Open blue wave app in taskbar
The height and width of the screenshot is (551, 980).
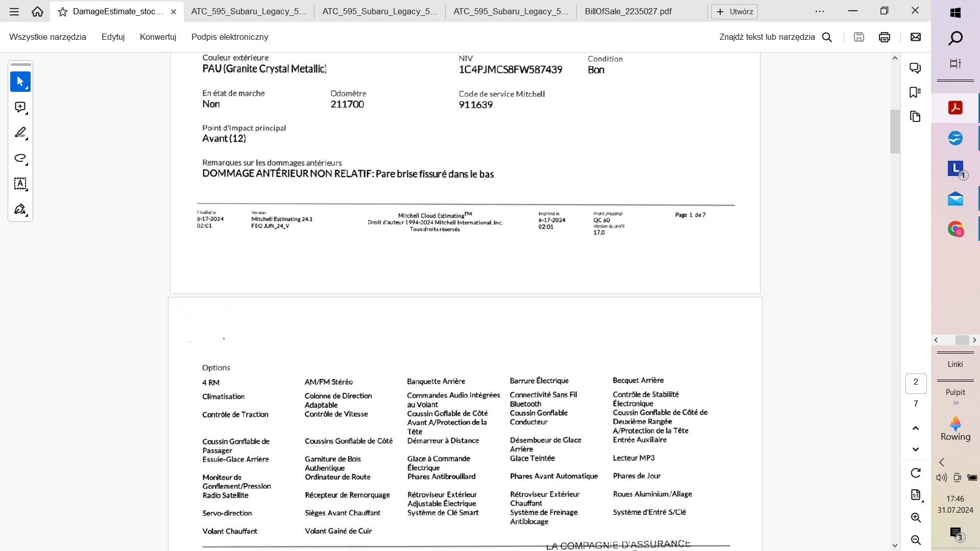pos(955,138)
